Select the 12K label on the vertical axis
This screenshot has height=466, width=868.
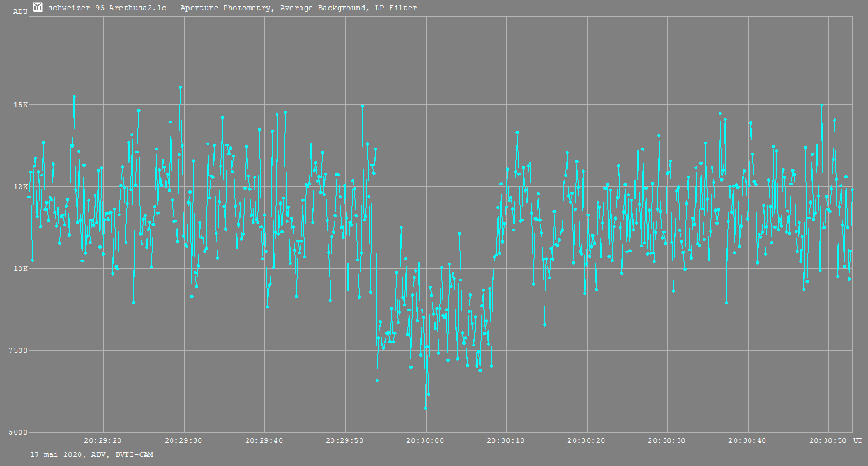pyautogui.click(x=21, y=187)
